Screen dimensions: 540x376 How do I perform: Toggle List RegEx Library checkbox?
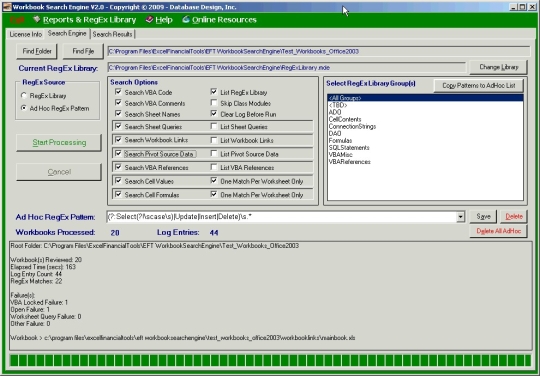click(214, 92)
